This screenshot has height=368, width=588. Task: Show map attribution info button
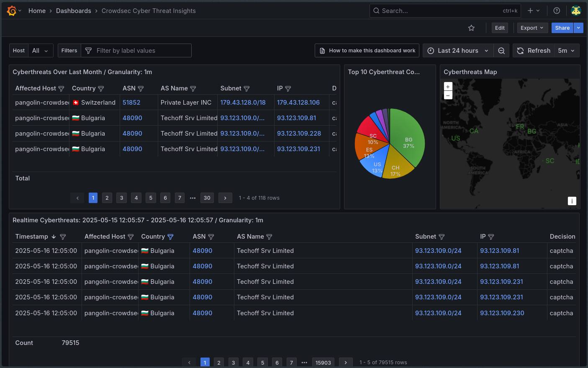572,201
